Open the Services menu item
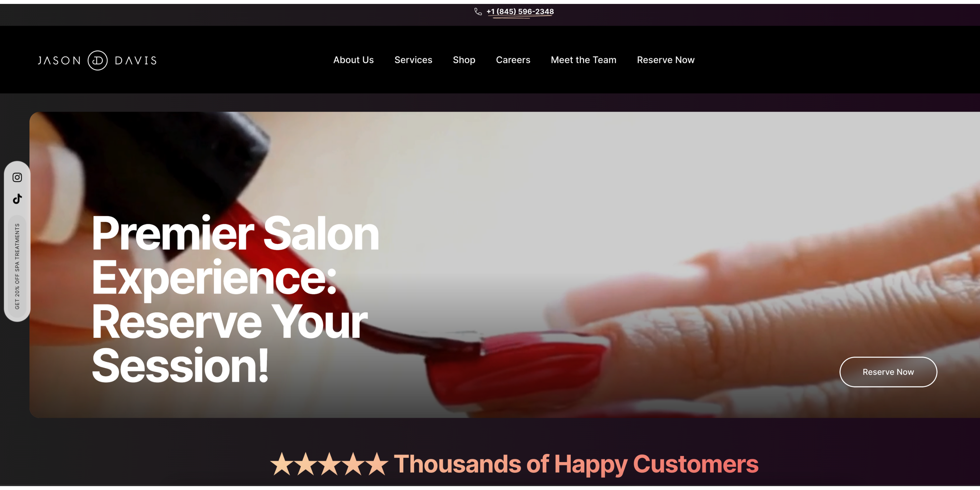Screen dimensions: 980x490 pos(413,60)
